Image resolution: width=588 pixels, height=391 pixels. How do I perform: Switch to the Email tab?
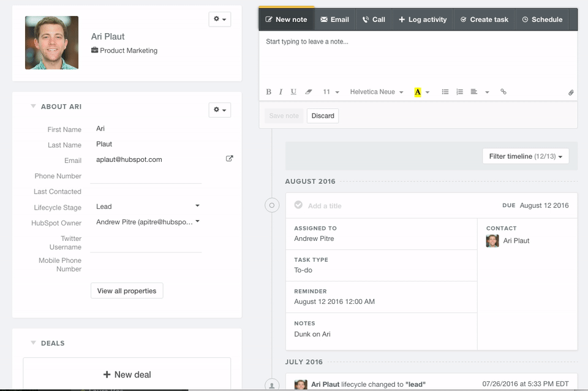tap(334, 20)
